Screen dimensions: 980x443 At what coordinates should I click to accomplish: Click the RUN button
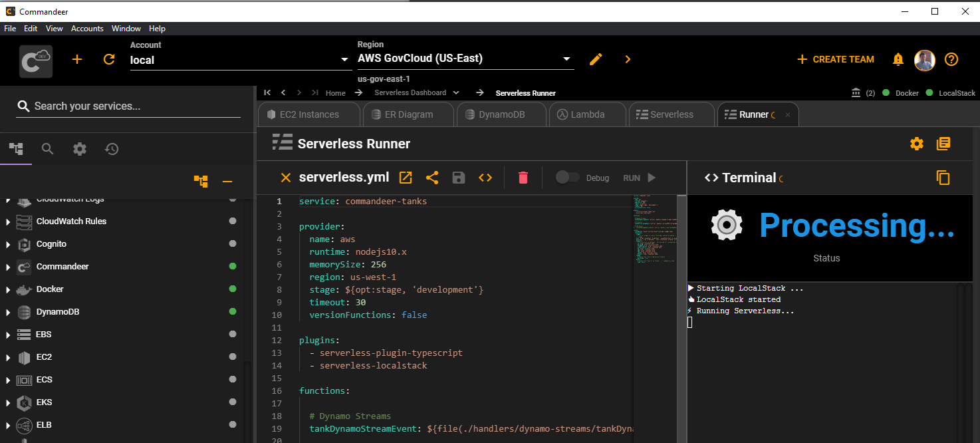click(640, 178)
